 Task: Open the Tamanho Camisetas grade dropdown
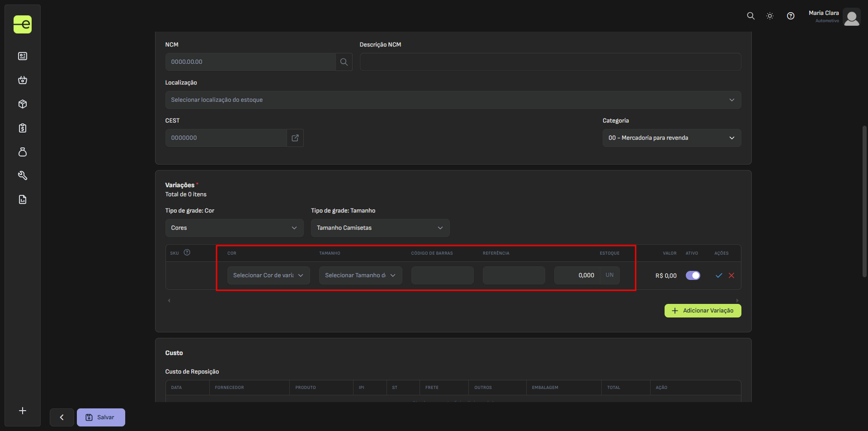[x=380, y=228]
